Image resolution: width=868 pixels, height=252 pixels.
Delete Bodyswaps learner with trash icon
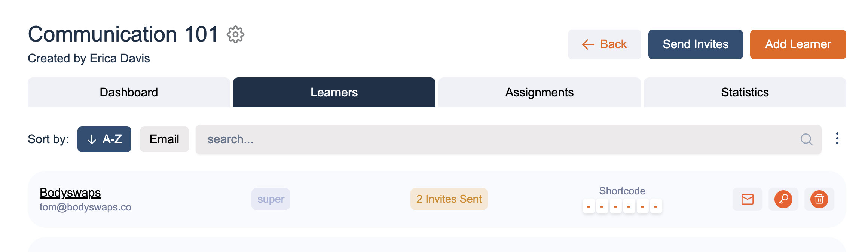[x=819, y=199]
